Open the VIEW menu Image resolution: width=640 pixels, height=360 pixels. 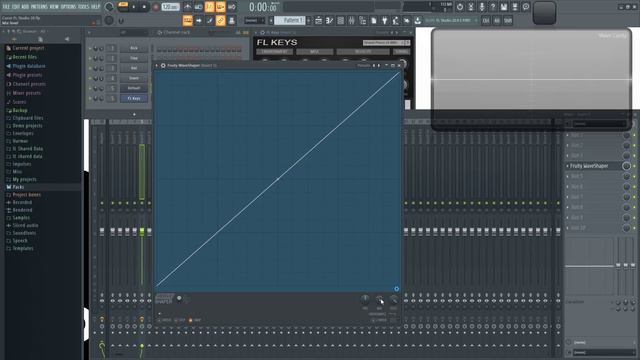(x=54, y=7)
